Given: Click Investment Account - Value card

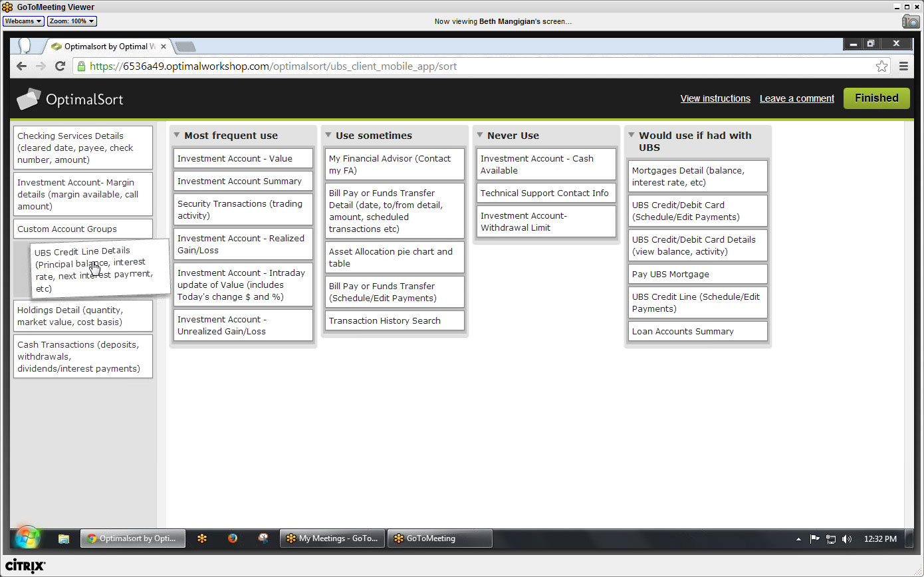Looking at the screenshot, I should click(x=243, y=158).
